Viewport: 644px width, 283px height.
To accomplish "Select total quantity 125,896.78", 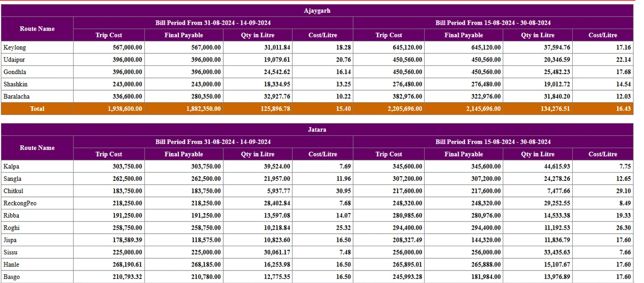I will pyautogui.click(x=276, y=109).
